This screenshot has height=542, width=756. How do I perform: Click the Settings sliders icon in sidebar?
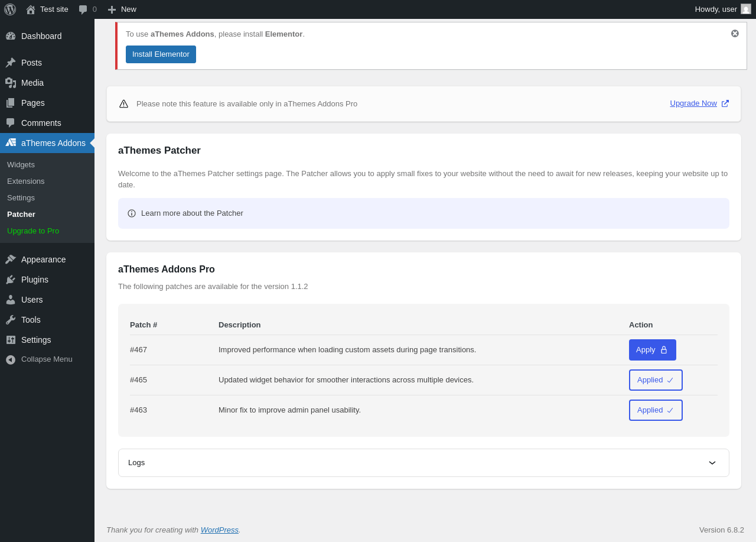click(x=11, y=340)
